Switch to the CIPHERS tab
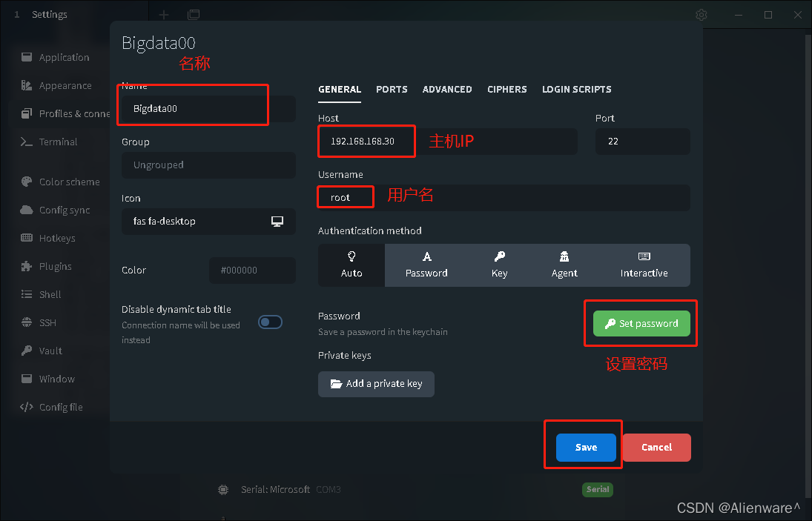812x521 pixels. [507, 90]
